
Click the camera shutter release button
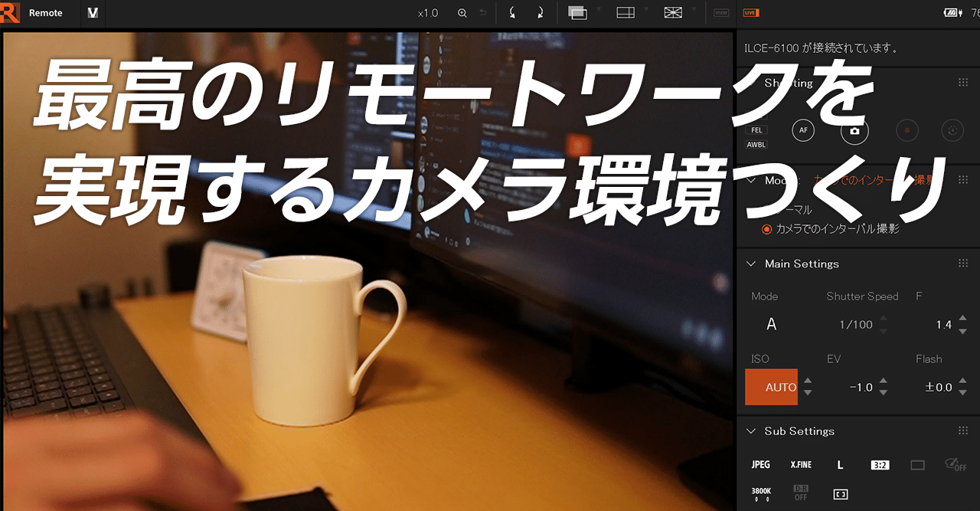[854, 131]
